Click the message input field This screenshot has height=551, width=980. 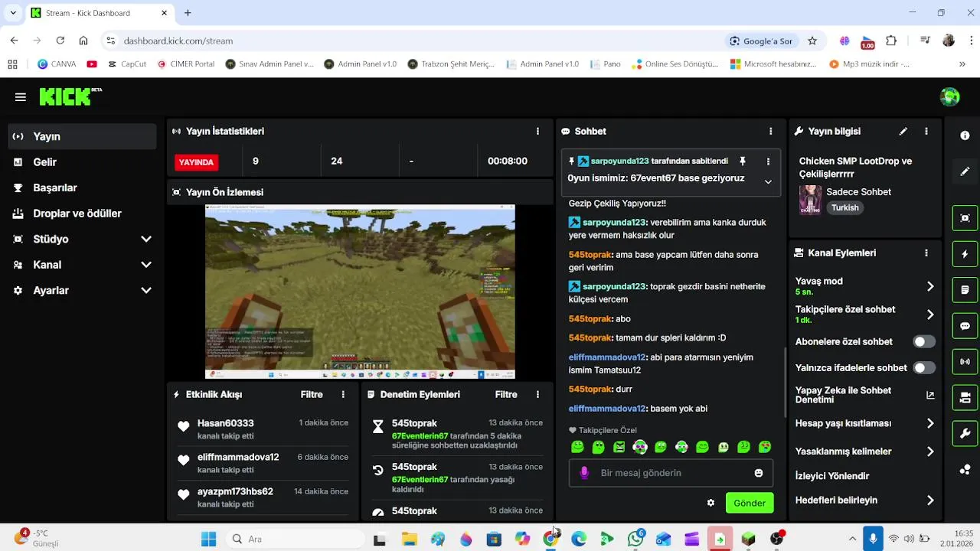(x=671, y=473)
